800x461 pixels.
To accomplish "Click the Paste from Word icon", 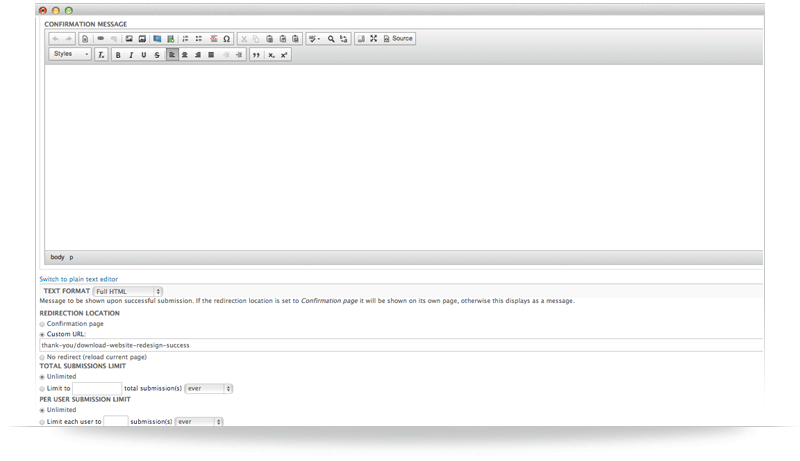I will (x=295, y=39).
